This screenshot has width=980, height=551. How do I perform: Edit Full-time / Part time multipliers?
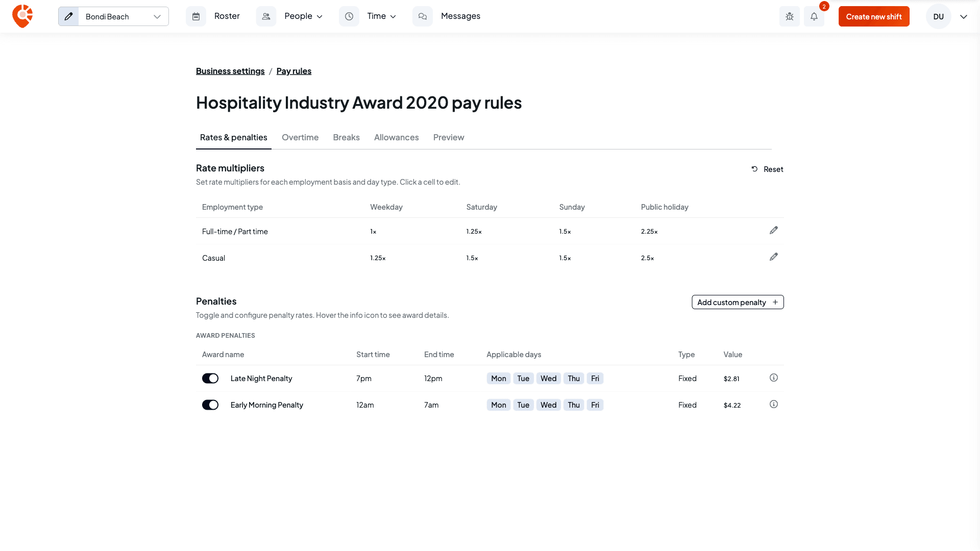click(774, 231)
